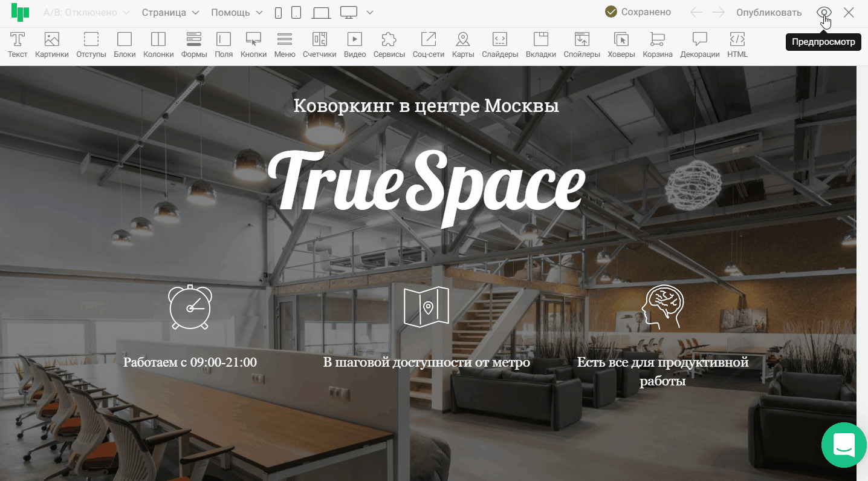The width and height of the screenshot is (868, 481).
Task: Select the TrueSpace heading text
Action: coord(426,185)
